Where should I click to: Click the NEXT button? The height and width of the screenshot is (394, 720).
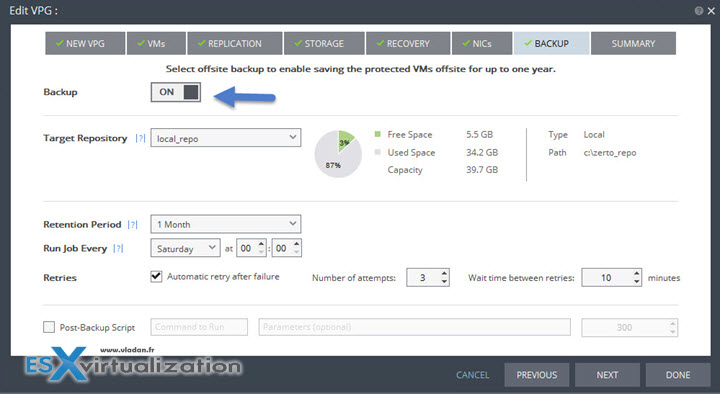607,375
